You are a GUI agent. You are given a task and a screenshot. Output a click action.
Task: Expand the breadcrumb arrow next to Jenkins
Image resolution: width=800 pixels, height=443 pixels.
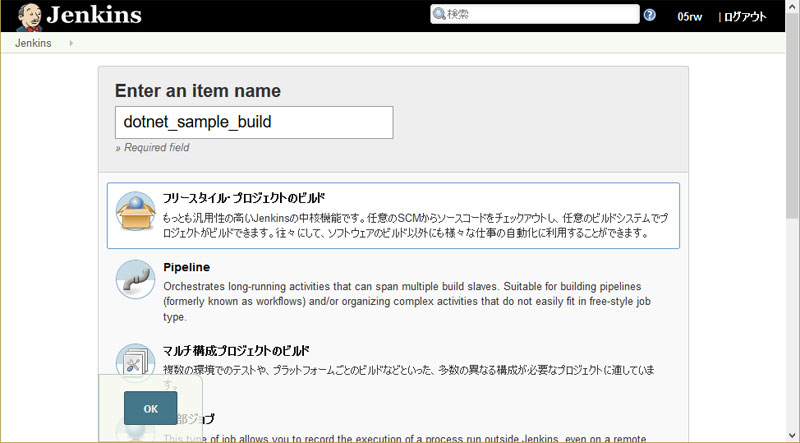(71, 43)
